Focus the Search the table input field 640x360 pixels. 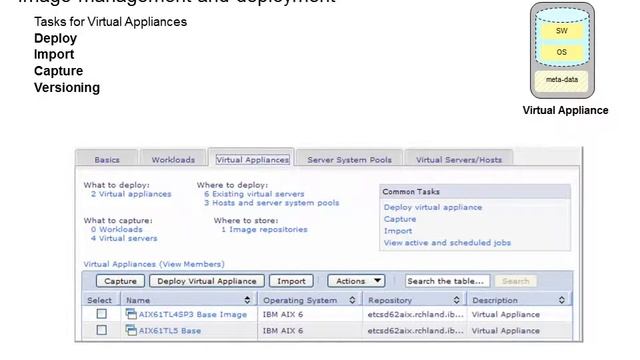coord(447,281)
